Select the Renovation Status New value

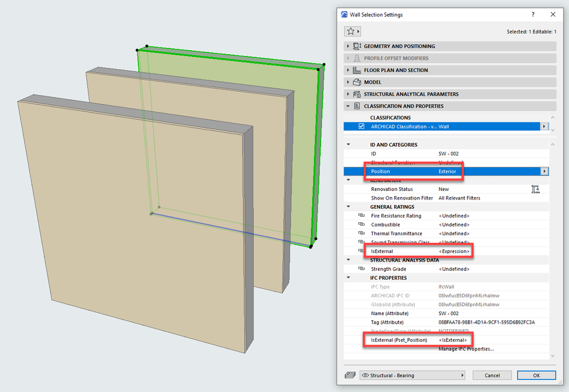pyautogui.click(x=444, y=189)
